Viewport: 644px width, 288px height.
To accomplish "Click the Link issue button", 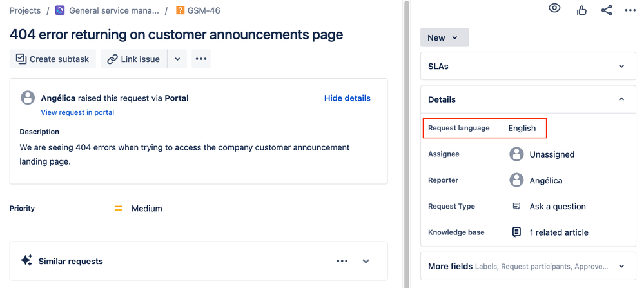I will [133, 59].
